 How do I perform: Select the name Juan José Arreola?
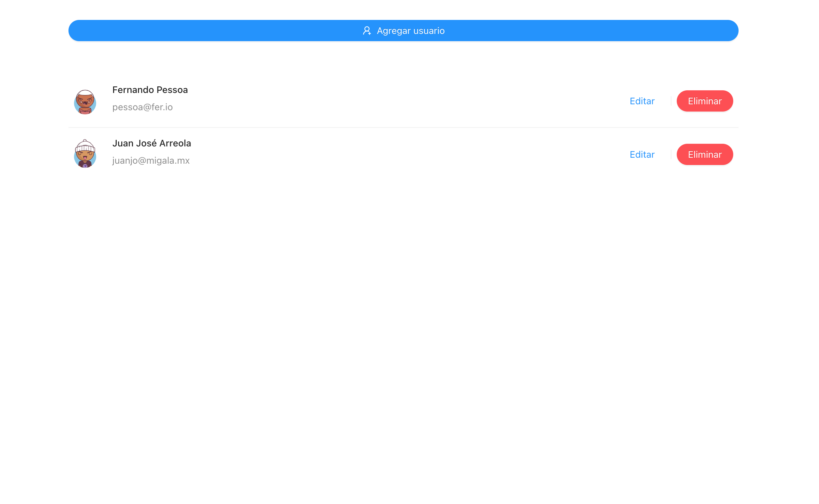(x=151, y=143)
